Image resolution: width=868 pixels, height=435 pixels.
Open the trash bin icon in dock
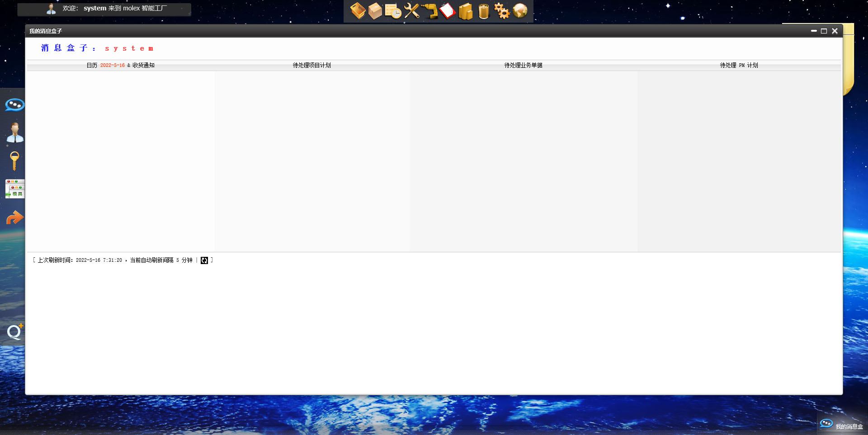point(484,11)
